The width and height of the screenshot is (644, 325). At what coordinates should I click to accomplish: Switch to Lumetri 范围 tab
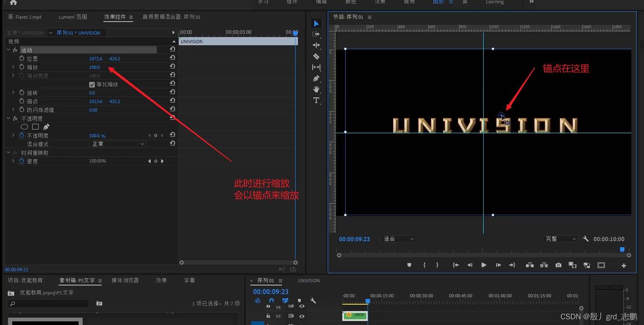point(73,17)
